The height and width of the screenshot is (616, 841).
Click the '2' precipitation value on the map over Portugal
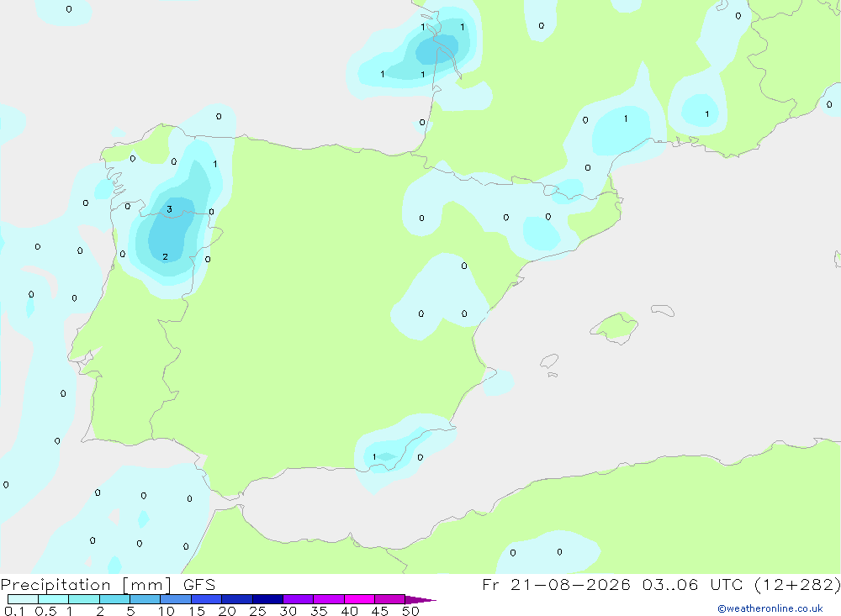pos(165,257)
